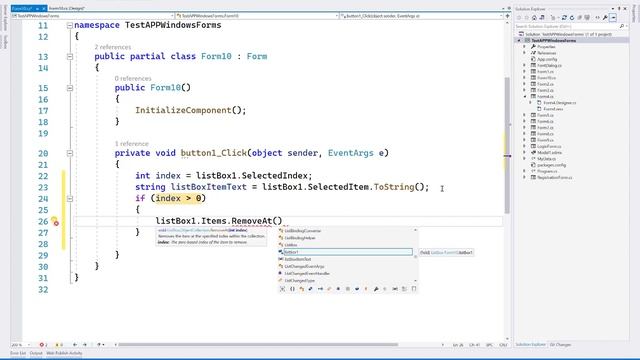Viewport: 640px width, 360px height.
Task: Select packages.config in Solution Explorer
Action: click(551, 165)
